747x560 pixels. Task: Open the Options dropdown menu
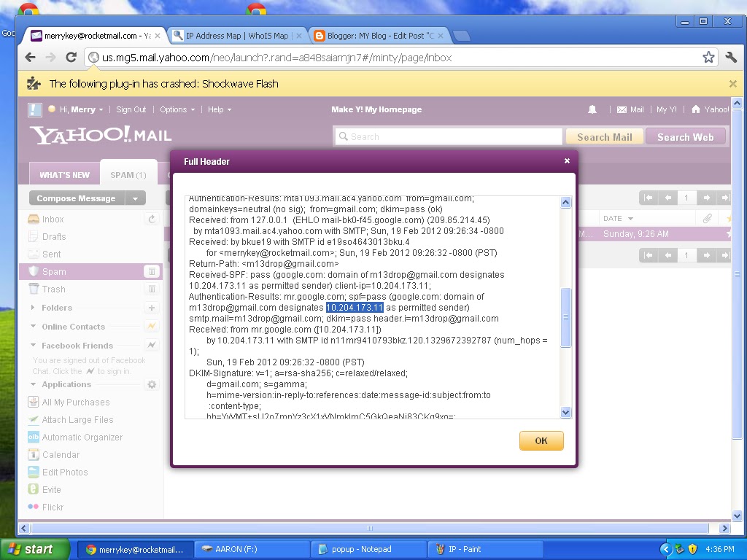coord(177,109)
